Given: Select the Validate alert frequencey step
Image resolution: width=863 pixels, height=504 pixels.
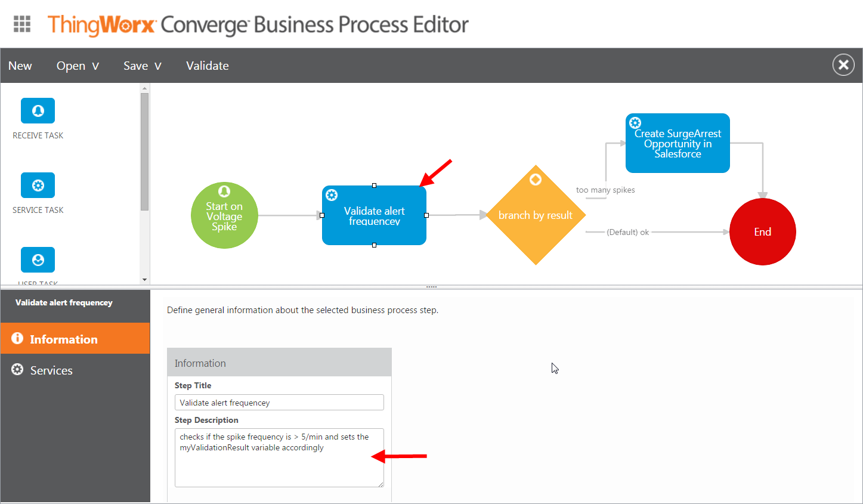Looking at the screenshot, I should [x=374, y=215].
